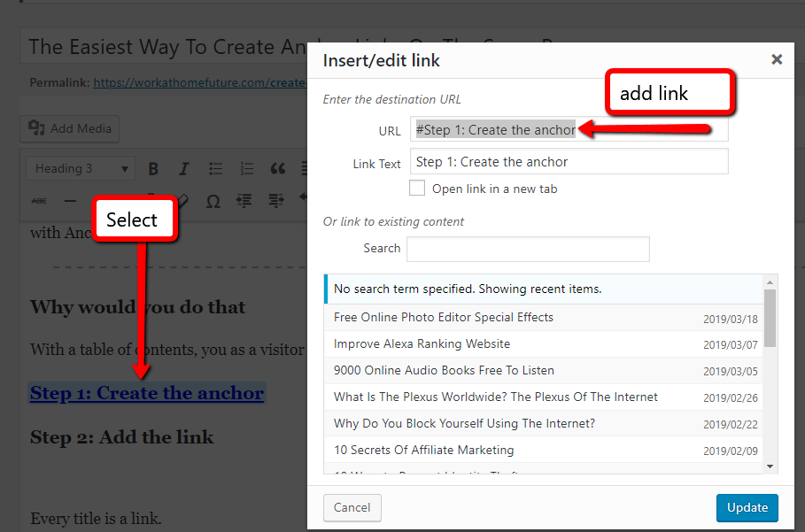Open the Heading 3 format dropdown

[80, 168]
